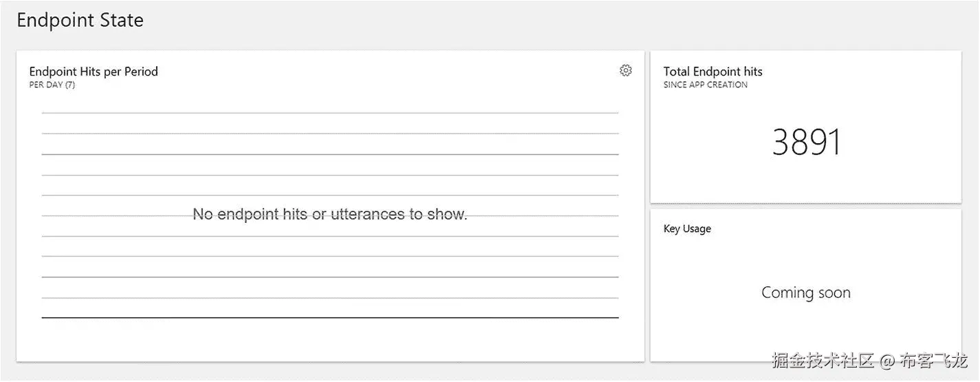Click the chart's dark bottom axis line
980x382 pixels.
click(330, 317)
